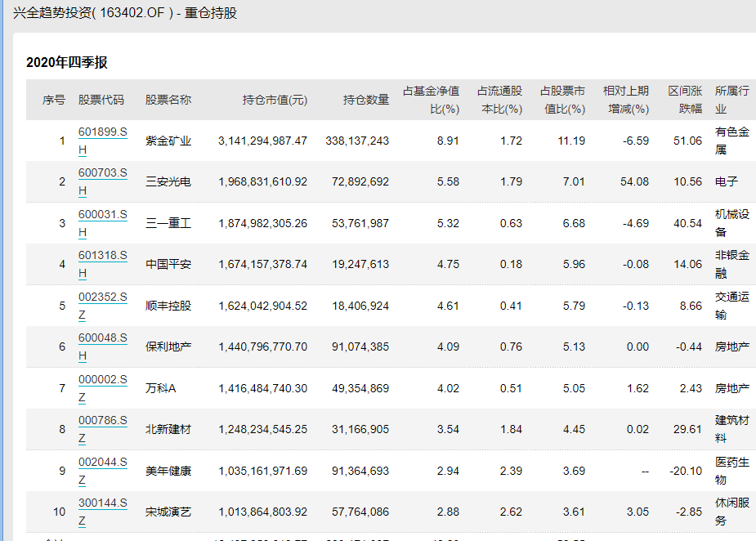This screenshot has height=541, width=756.
Task: Click the 持仓市值(元) column header
Action: click(x=275, y=100)
